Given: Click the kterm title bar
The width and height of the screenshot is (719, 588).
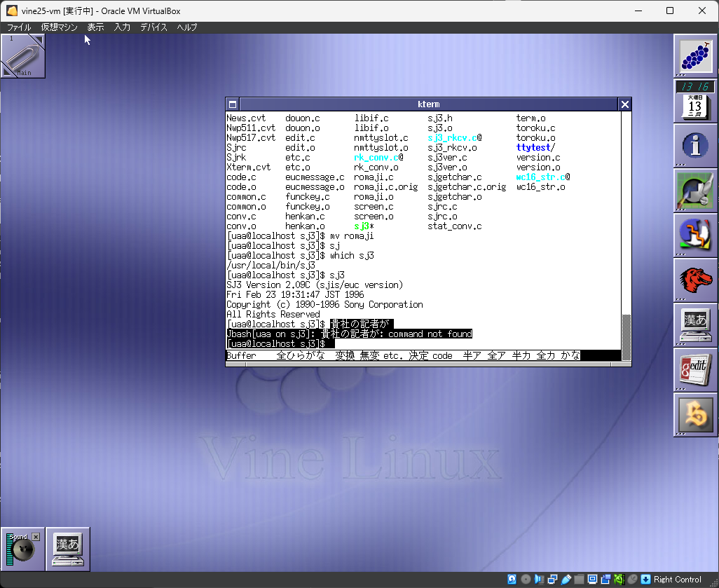Looking at the screenshot, I should tap(428, 104).
